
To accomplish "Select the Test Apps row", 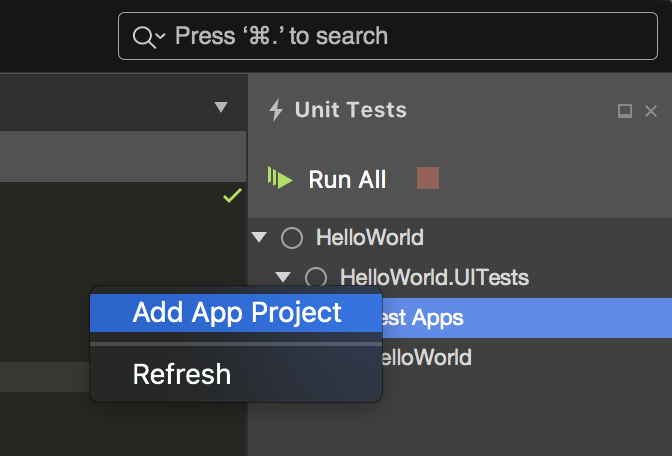I will click(x=527, y=318).
